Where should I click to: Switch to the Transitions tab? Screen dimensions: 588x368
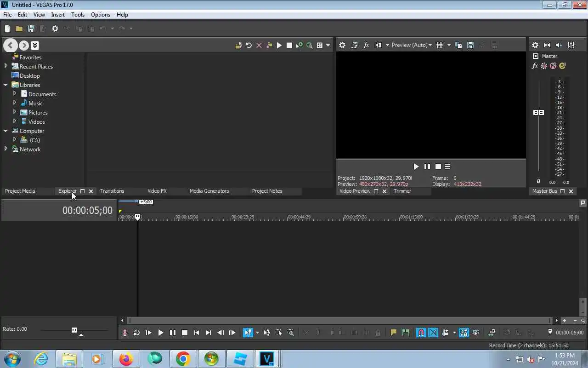[112, 191]
